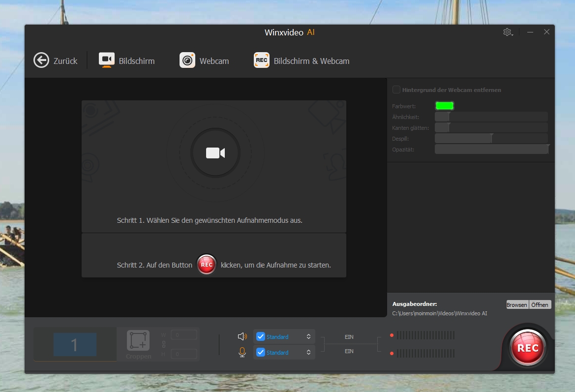Select the Bildschirm recording mode
The width and height of the screenshot is (575, 392).
pyautogui.click(x=127, y=60)
